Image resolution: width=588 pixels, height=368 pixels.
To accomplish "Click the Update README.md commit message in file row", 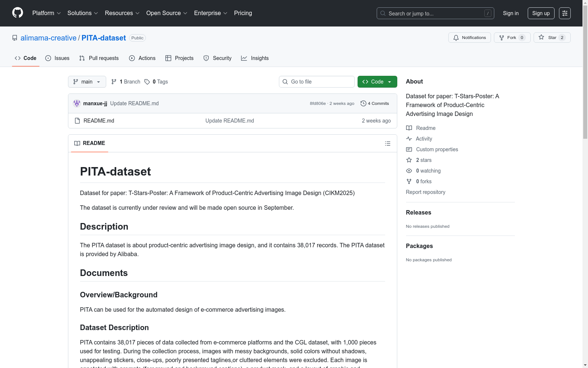I will pyautogui.click(x=230, y=121).
